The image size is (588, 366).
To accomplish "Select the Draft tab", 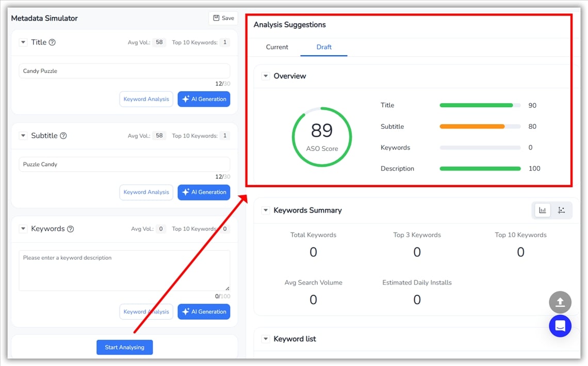I will 324,47.
